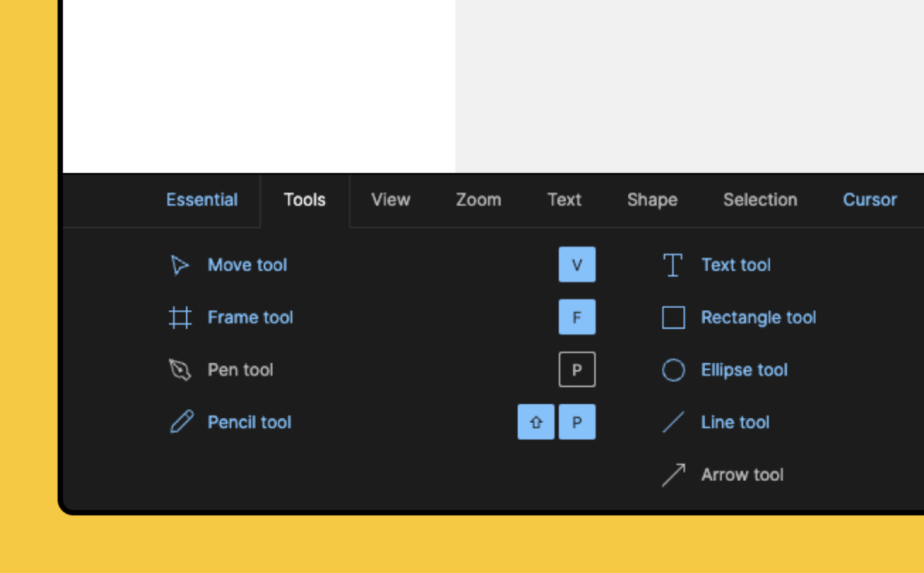The image size is (924, 573).
Task: Click the Arrow tool icon
Action: (x=673, y=475)
